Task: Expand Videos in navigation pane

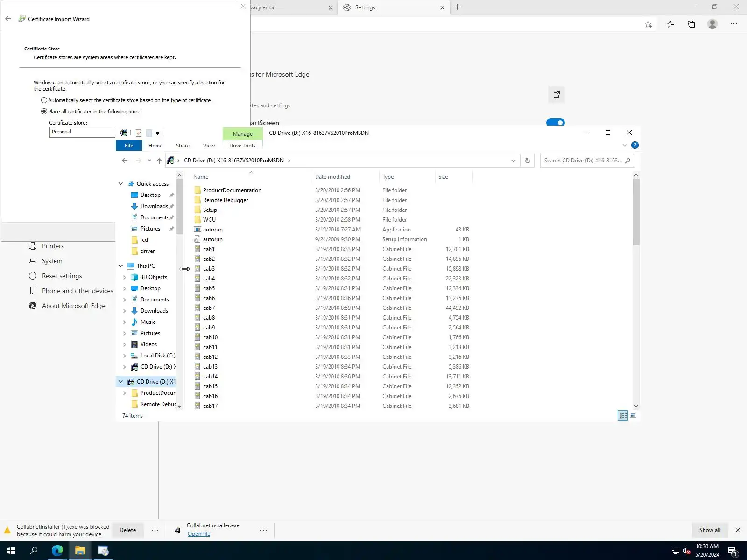Action: coord(125,344)
